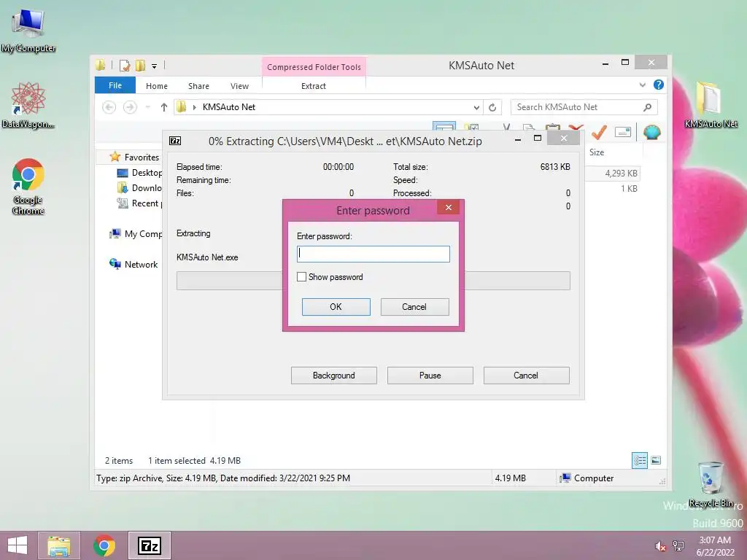747x560 pixels.
Task: Click the orange check mark toolbar icon
Action: tap(599, 131)
